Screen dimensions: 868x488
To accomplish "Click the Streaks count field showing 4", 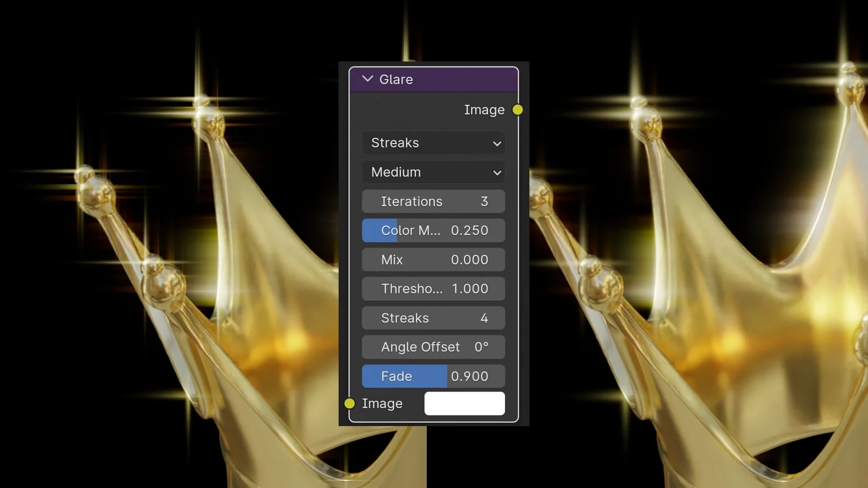I will (433, 318).
